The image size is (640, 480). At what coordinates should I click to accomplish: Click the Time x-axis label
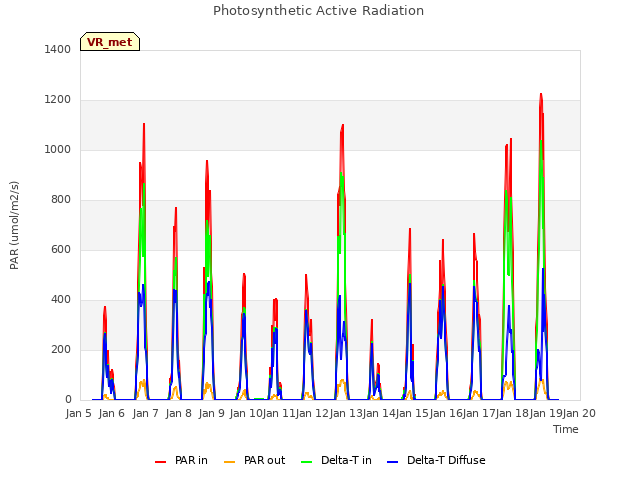coord(566,429)
